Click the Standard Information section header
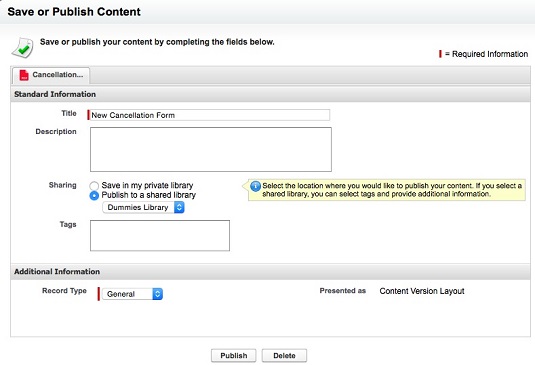The image size is (535, 365). pyautogui.click(x=270, y=94)
